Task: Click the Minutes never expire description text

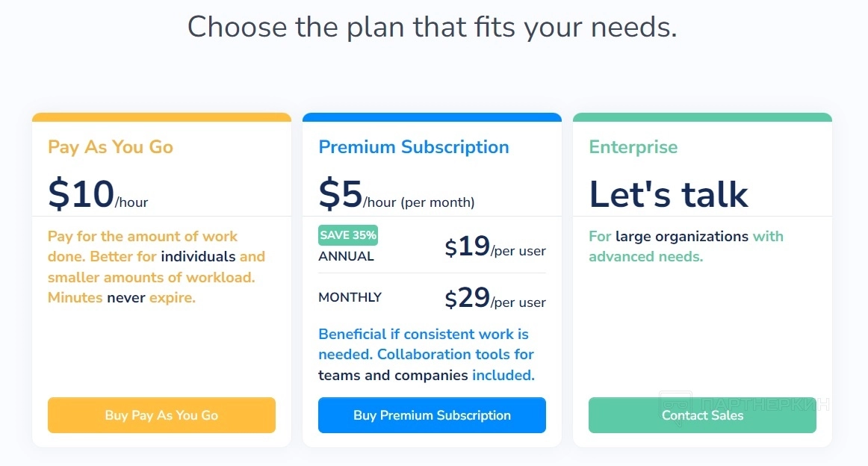Action: (x=122, y=297)
